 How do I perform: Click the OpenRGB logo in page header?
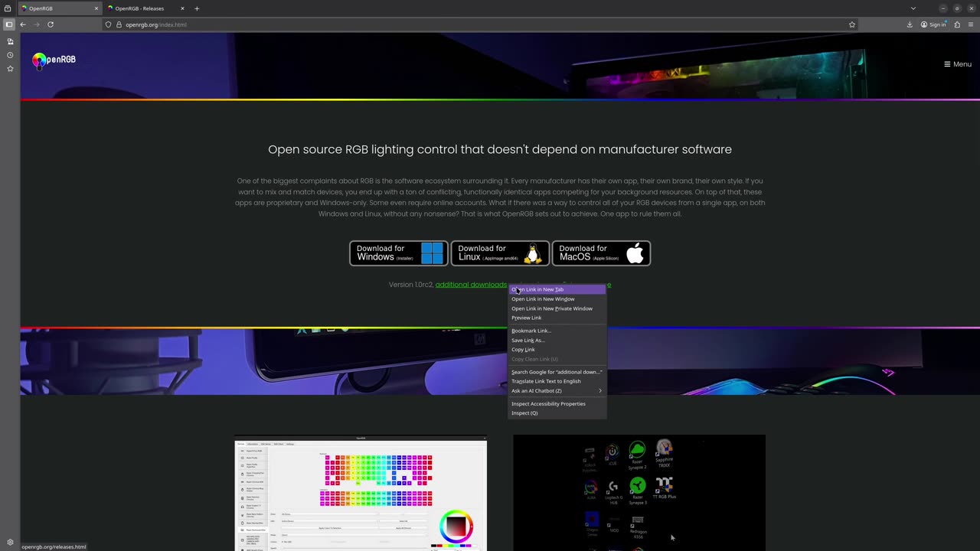[54, 60]
